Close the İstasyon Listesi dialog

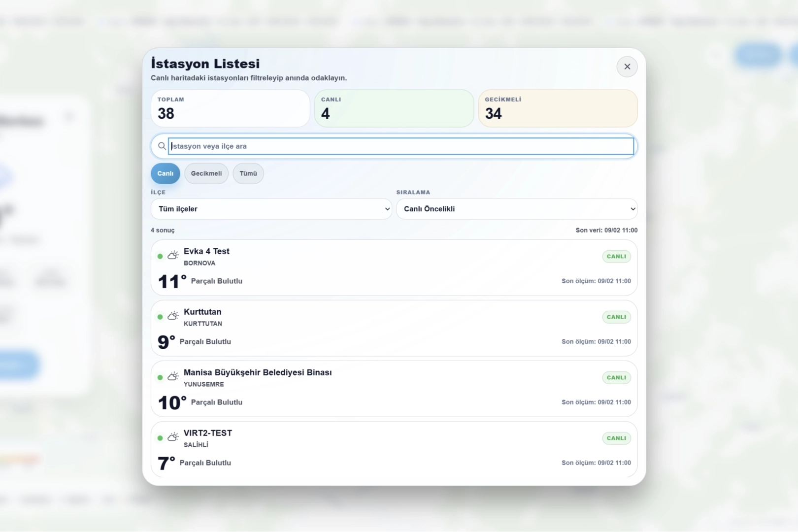pyautogui.click(x=627, y=66)
